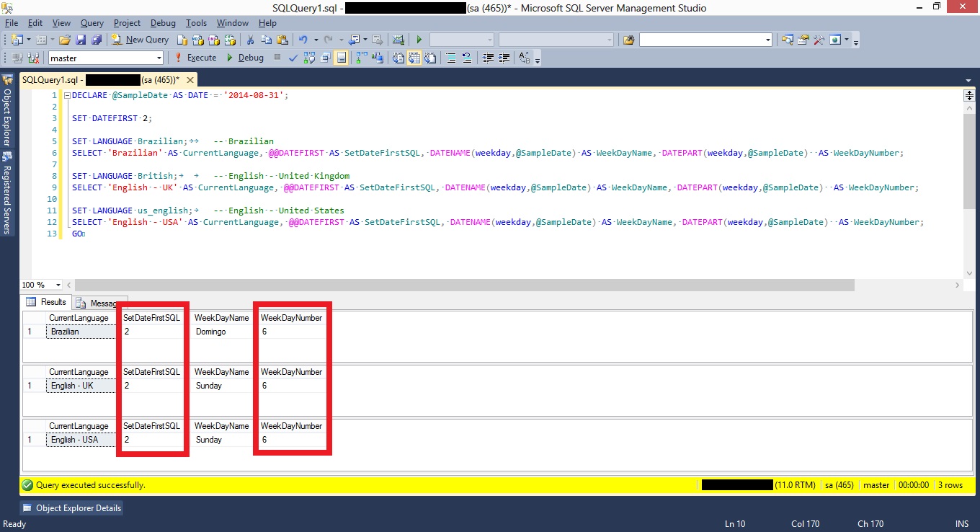Click the Parse checkmark icon
980x532 pixels.
coord(293,58)
